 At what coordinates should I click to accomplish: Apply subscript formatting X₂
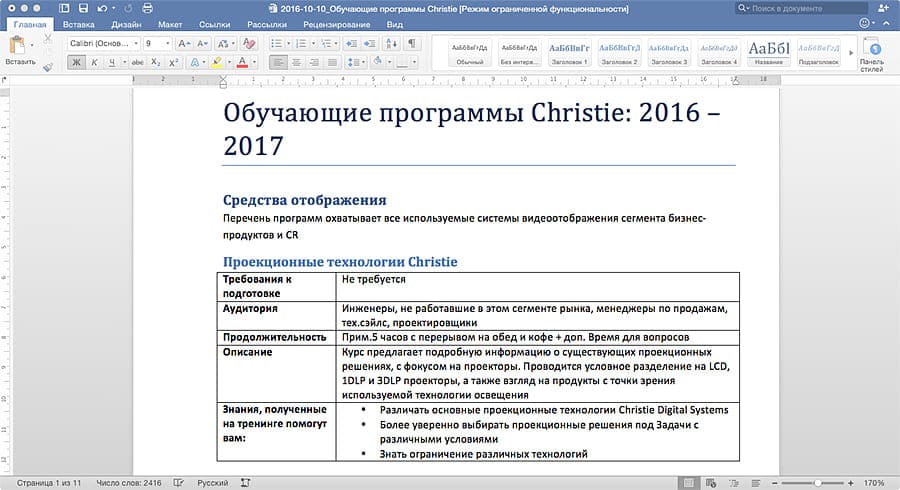click(x=156, y=62)
